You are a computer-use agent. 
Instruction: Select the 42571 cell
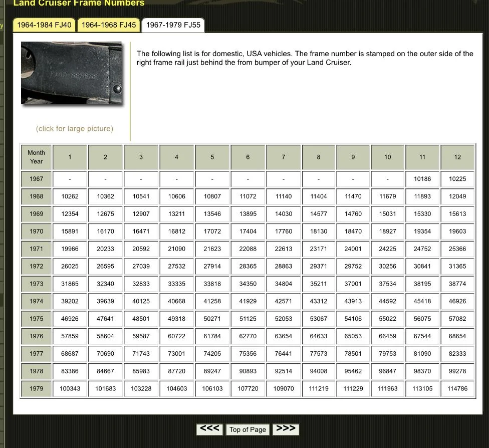point(284,301)
